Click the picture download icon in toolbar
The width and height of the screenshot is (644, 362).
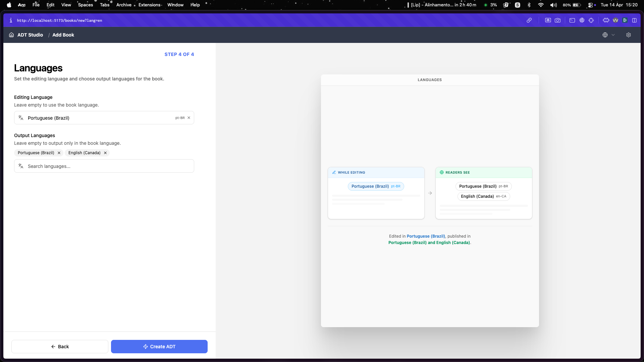point(548,20)
